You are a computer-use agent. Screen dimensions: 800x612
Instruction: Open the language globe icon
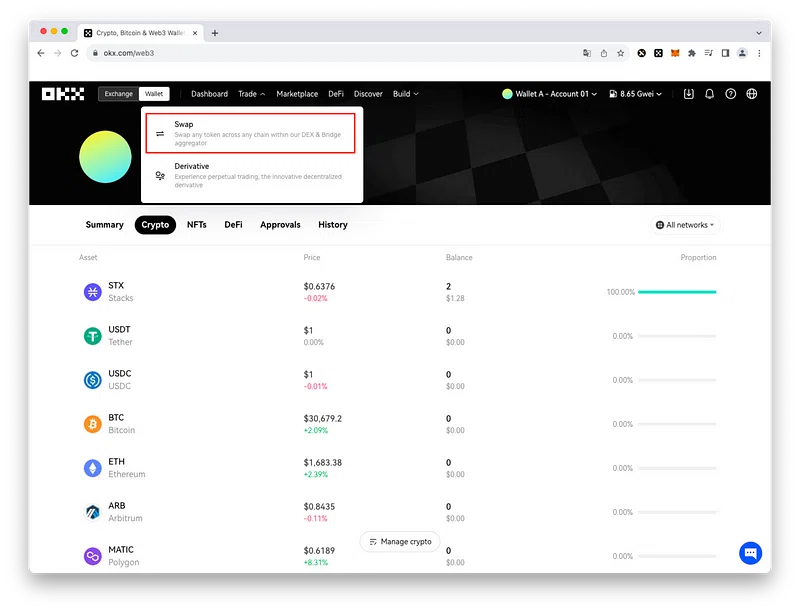(x=752, y=94)
